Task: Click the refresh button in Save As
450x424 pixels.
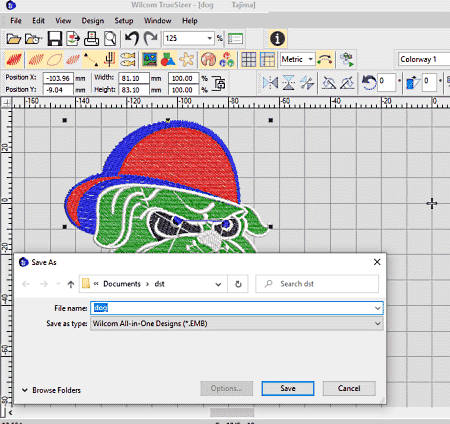Action: pyautogui.click(x=238, y=284)
